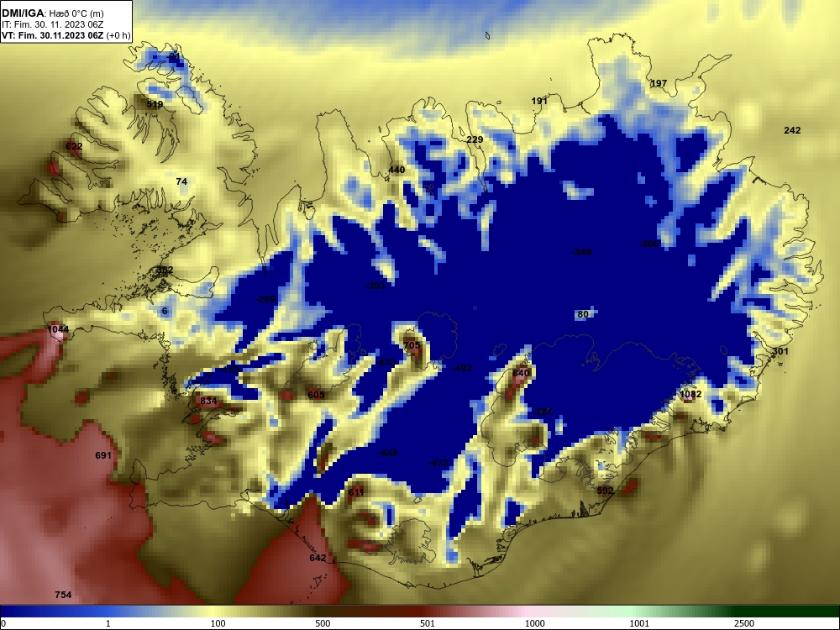
Task: Click the 1082 value label
Action: [690, 394]
